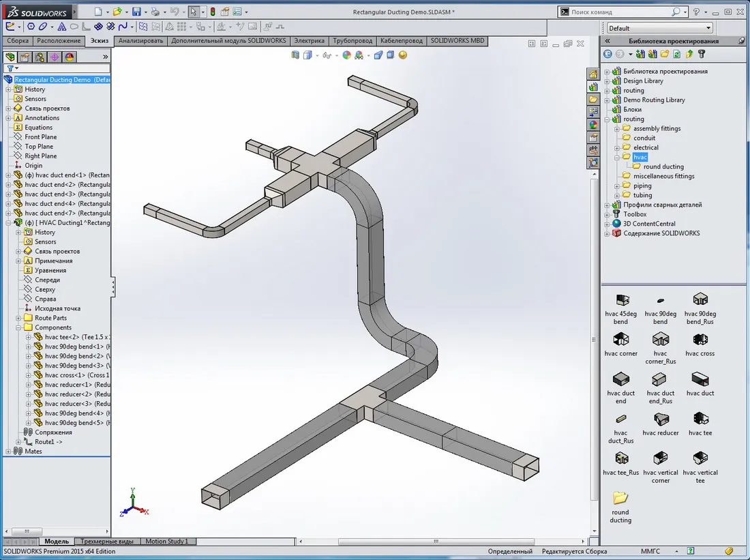This screenshot has height=560, width=750.
Task: Click the hvac 45deg bend part icon
Action: [621, 301]
